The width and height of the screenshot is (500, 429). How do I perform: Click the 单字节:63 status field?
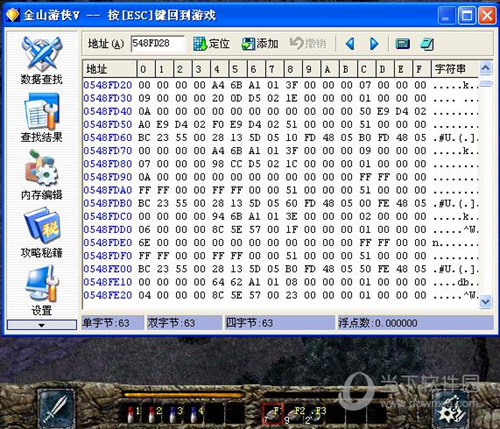(x=113, y=323)
